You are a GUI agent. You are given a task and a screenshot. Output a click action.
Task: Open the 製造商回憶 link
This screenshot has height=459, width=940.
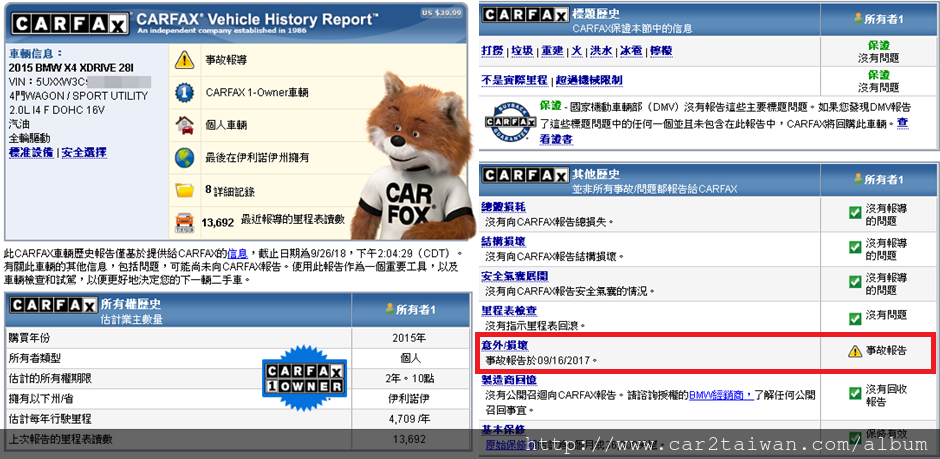tap(509, 380)
